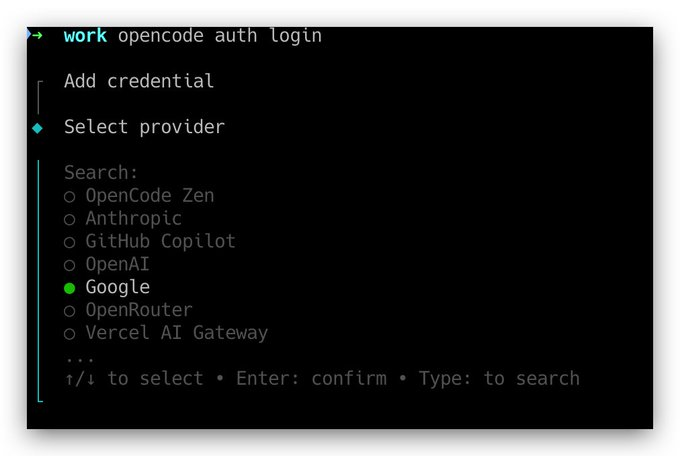Select the OpenAI radio circle

pyautogui.click(x=70, y=265)
